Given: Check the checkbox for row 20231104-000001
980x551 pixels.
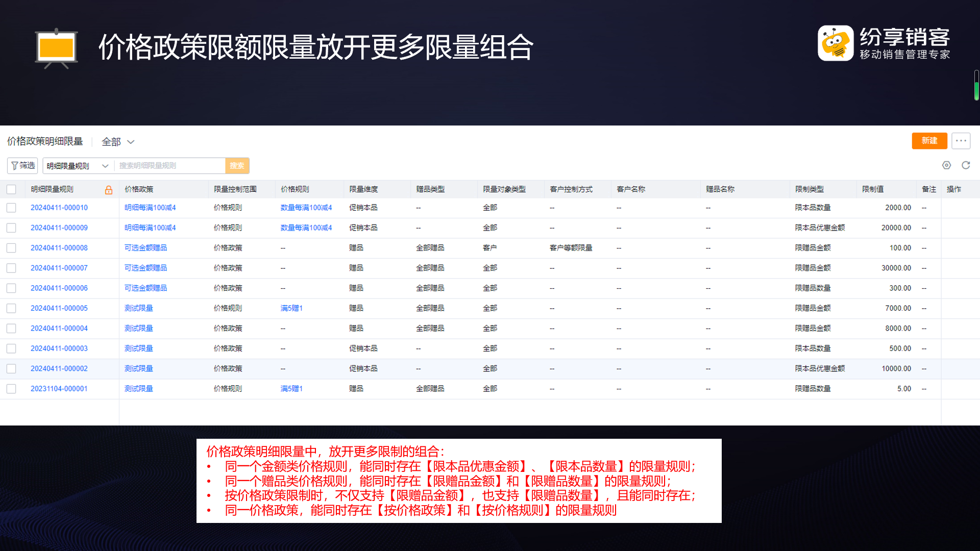Looking at the screenshot, I should point(11,388).
